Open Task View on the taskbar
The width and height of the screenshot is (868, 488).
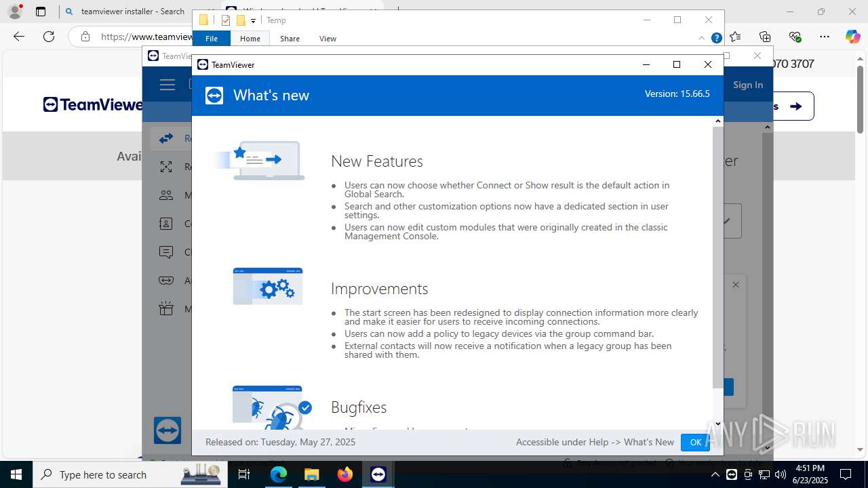244,474
